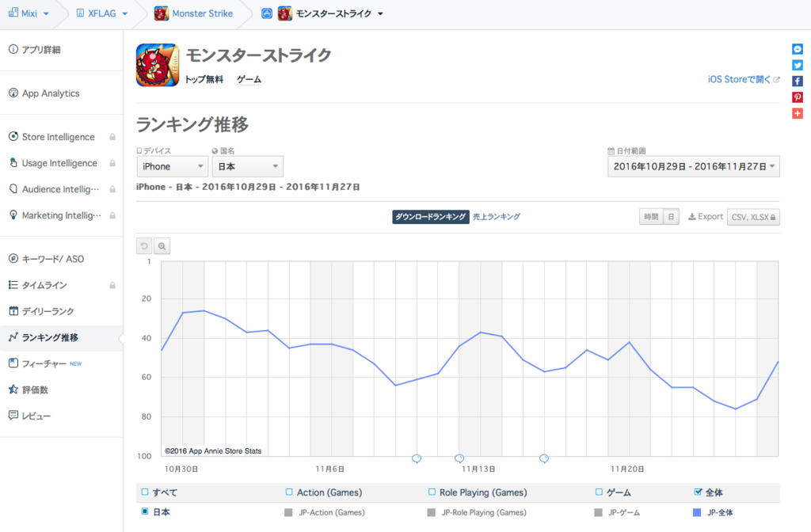Select ランキング推移 in the sidebar
The image size is (811, 532).
pyautogui.click(x=50, y=337)
